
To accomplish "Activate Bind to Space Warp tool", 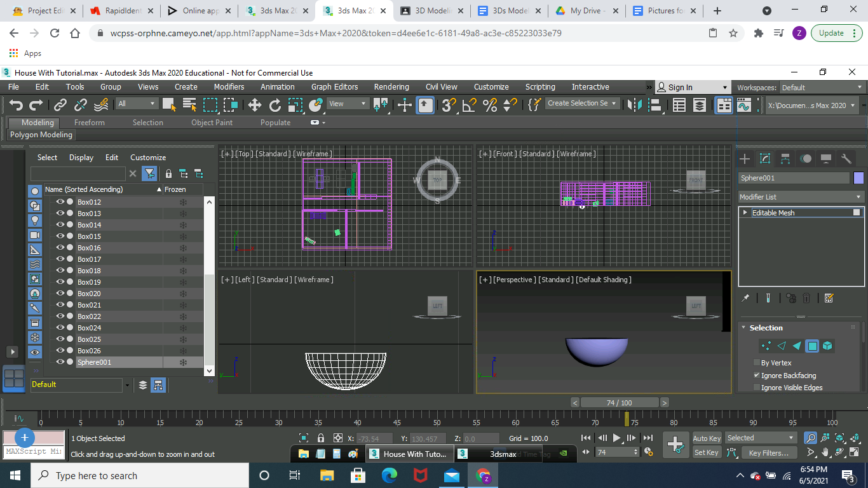I will click(101, 105).
